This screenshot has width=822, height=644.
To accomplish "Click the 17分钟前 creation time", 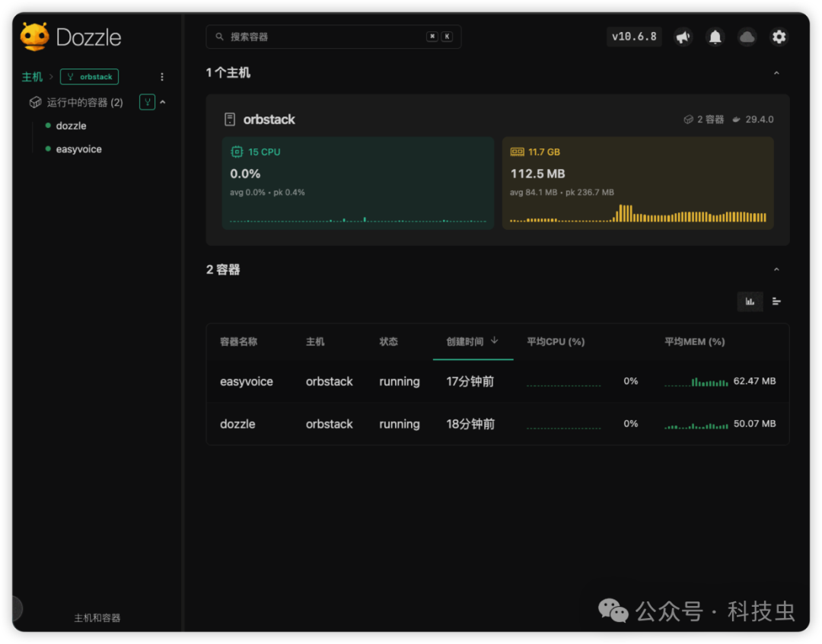I will click(x=470, y=382).
